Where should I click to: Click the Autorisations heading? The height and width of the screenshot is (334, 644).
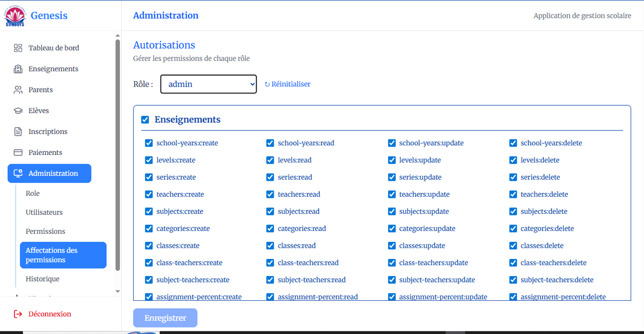click(x=164, y=45)
